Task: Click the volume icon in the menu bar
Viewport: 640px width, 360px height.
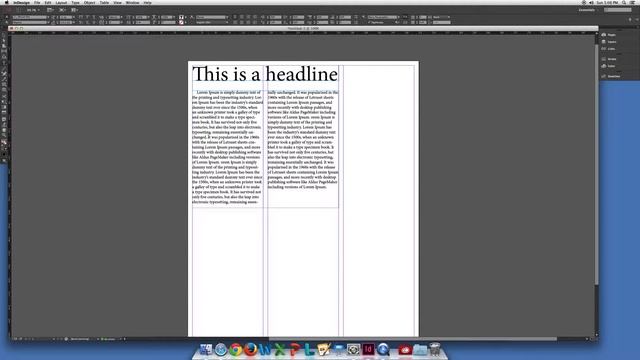Action: coord(591,2)
